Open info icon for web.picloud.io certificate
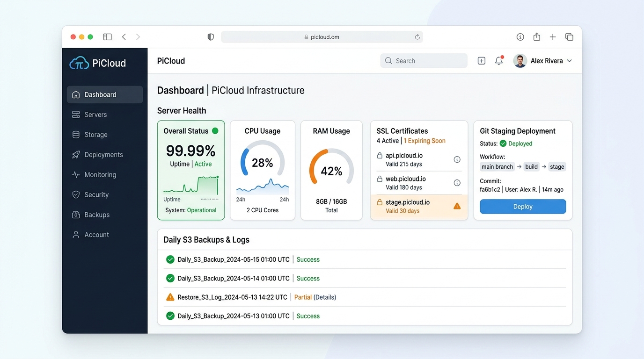The width and height of the screenshot is (644, 359). (x=457, y=183)
